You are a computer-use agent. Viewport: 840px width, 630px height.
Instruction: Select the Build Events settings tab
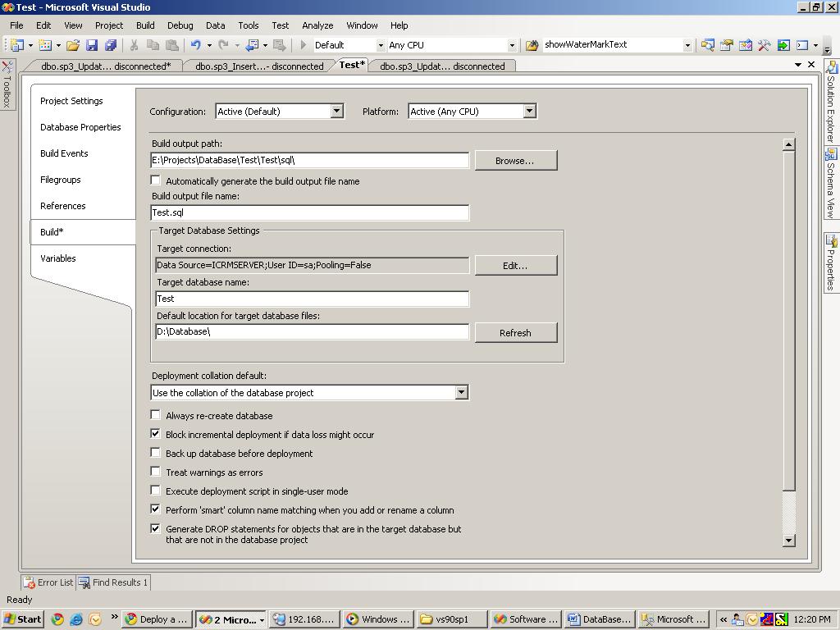pos(64,153)
